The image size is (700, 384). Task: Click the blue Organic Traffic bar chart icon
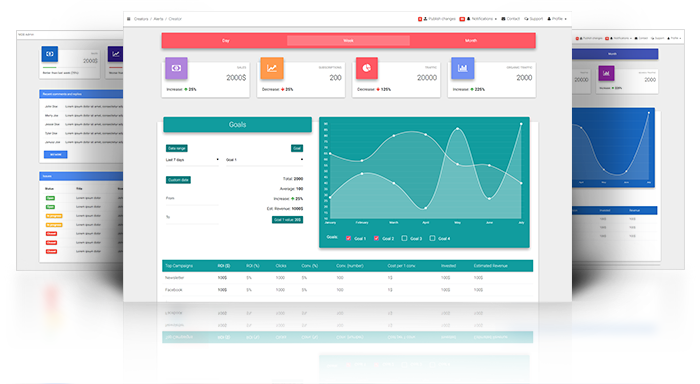pyautogui.click(x=462, y=68)
